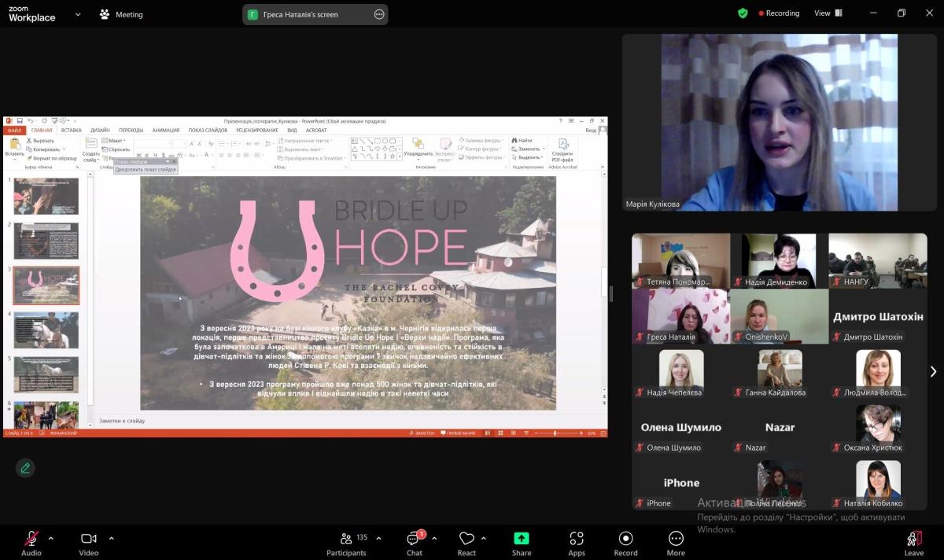
Task: Expand audio options arrow beside Audio
Action: (51, 539)
